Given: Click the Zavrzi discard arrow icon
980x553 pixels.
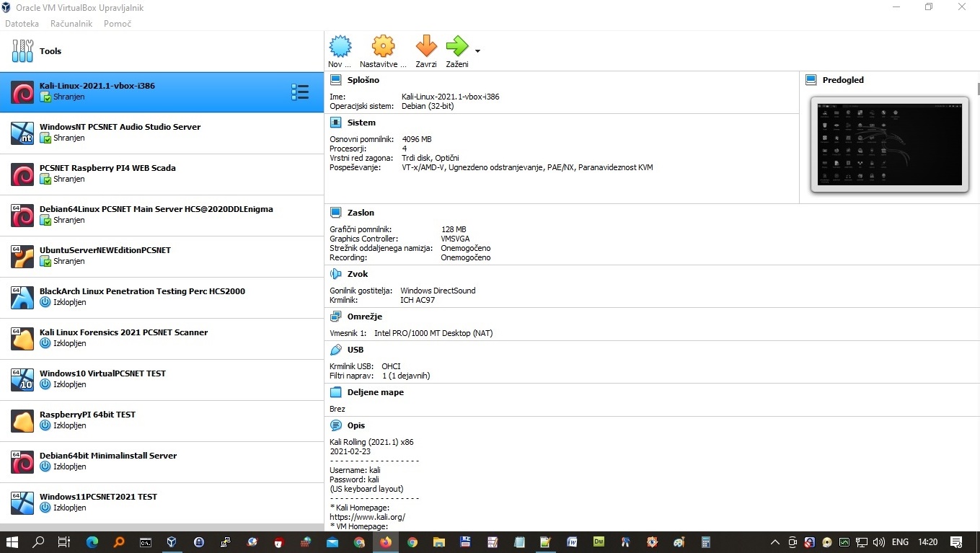Looking at the screenshot, I should coord(426,47).
